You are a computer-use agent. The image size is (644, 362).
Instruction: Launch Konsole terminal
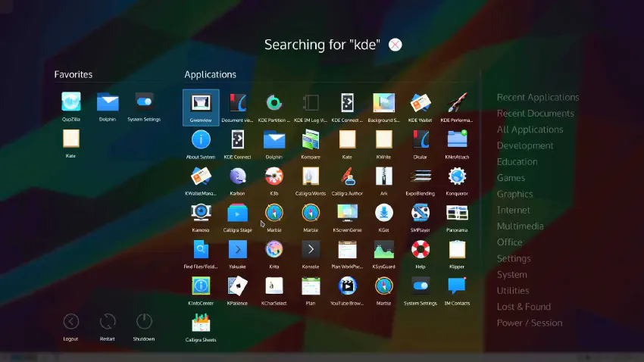[x=311, y=254]
